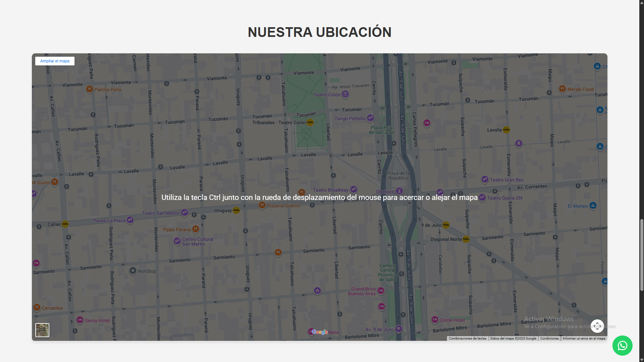
Task: Open the Savoy Hotel lodging marker
Action: coord(80,320)
